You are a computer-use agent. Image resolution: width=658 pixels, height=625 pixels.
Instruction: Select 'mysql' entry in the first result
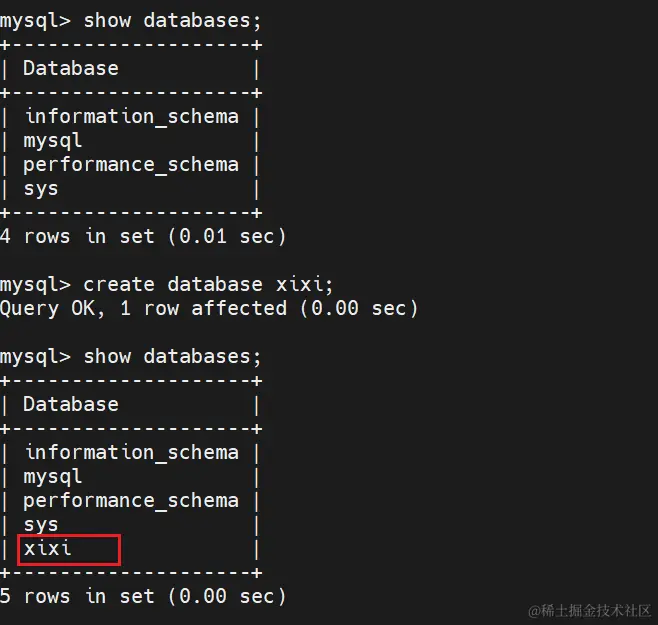pos(52,141)
